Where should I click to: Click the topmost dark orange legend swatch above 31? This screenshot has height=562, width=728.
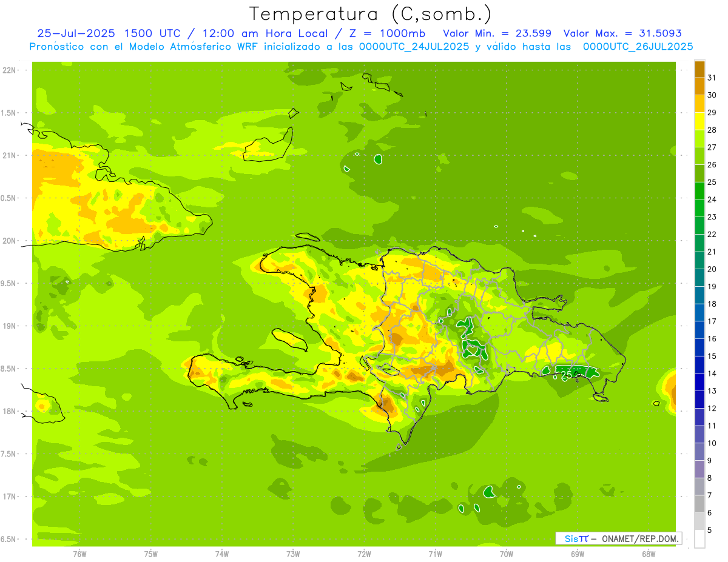click(699, 69)
